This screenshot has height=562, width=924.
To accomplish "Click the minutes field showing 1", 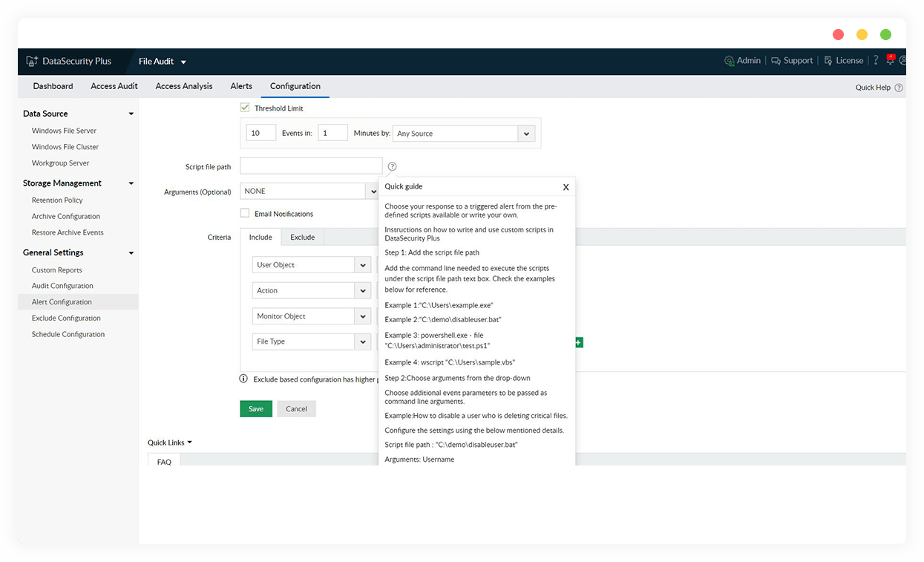I will click(x=333, y=133).
